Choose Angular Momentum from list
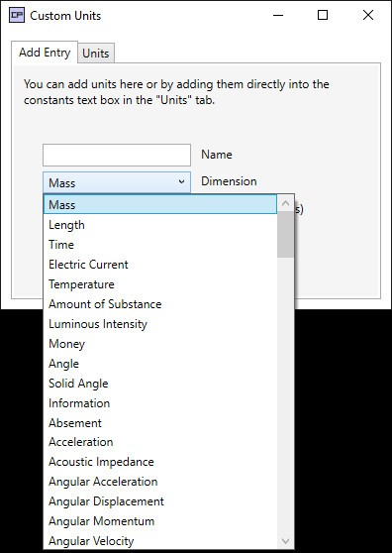 (160, 521)
